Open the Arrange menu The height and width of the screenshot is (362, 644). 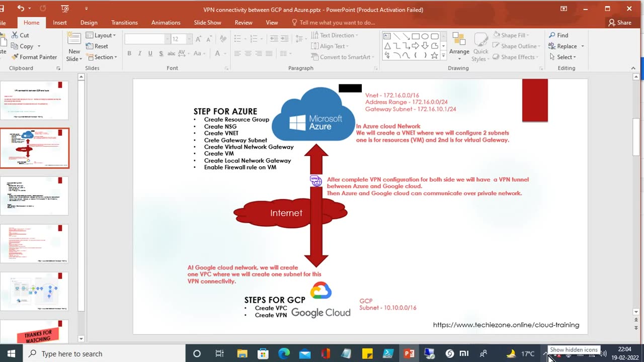click(x=459, y=47)
